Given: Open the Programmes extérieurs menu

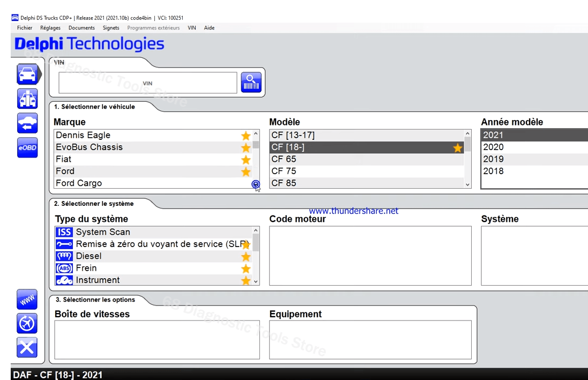Looking at the screenshot, I should [153, 28].
